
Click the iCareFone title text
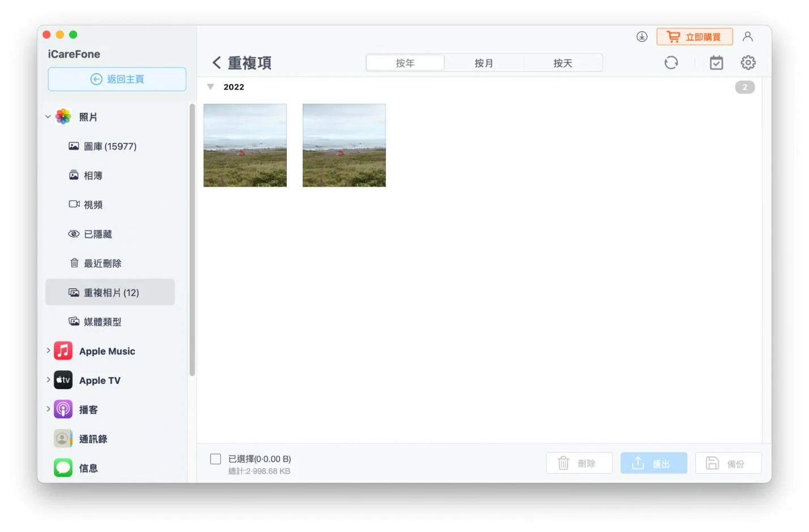(x=74, y=54)
